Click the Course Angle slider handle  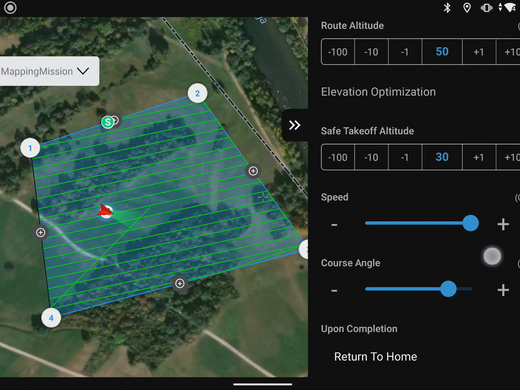coord(448,289)
